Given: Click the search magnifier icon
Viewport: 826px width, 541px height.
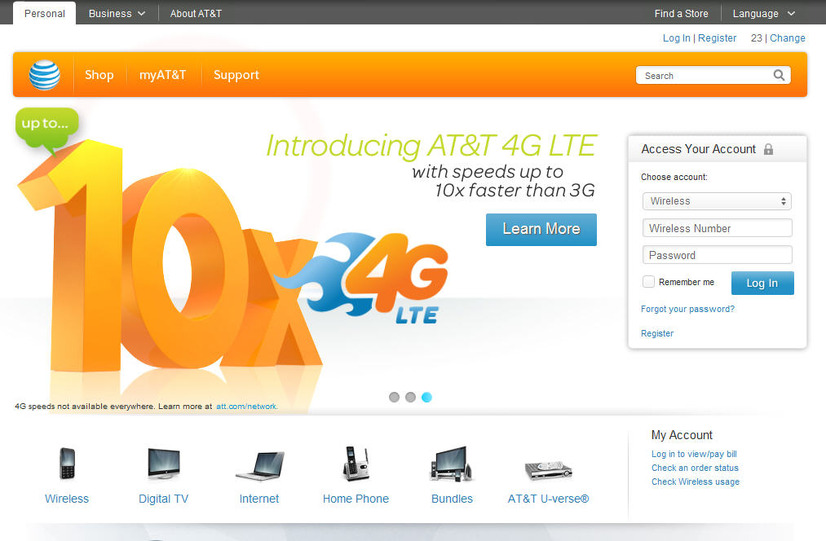Looking at the screenshot, I should 779,75.
